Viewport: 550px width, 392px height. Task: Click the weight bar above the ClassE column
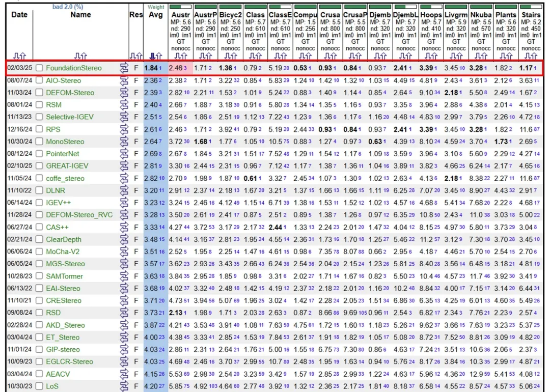280,7
